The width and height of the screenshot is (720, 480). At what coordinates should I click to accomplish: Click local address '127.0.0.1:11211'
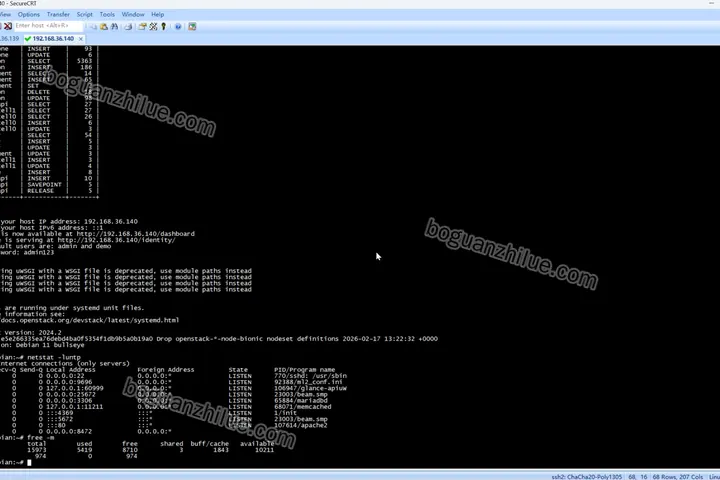click(x=74, y=407)
